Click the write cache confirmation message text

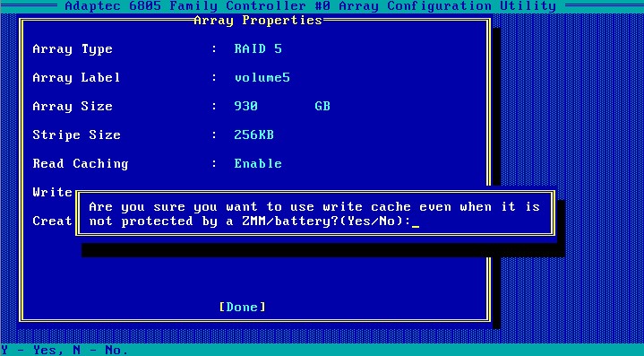pos(314,213)
